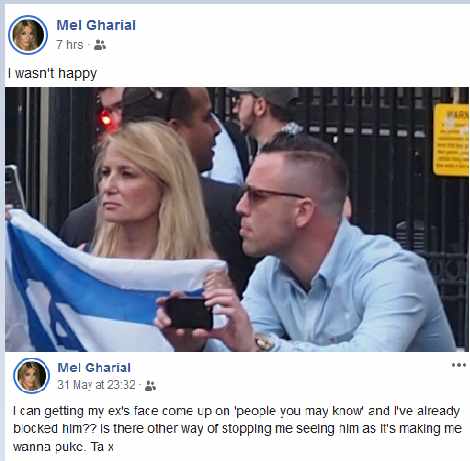Open the post permalink via 7 hrs timestamp

pyautogui.click(x=70, y=45)
